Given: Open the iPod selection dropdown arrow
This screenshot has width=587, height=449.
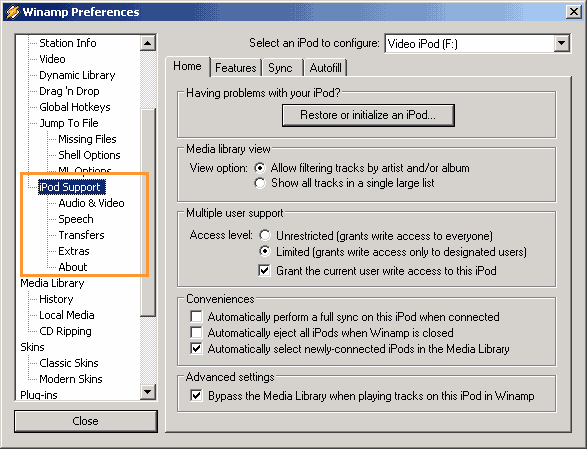Looking at the screenshot, I should tap(562, 43).
